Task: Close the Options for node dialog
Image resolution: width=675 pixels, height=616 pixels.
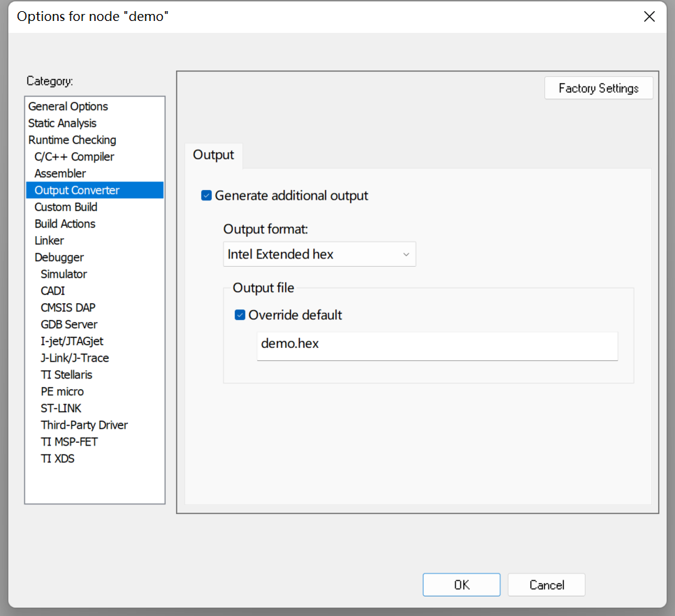Action: [649, 16]
